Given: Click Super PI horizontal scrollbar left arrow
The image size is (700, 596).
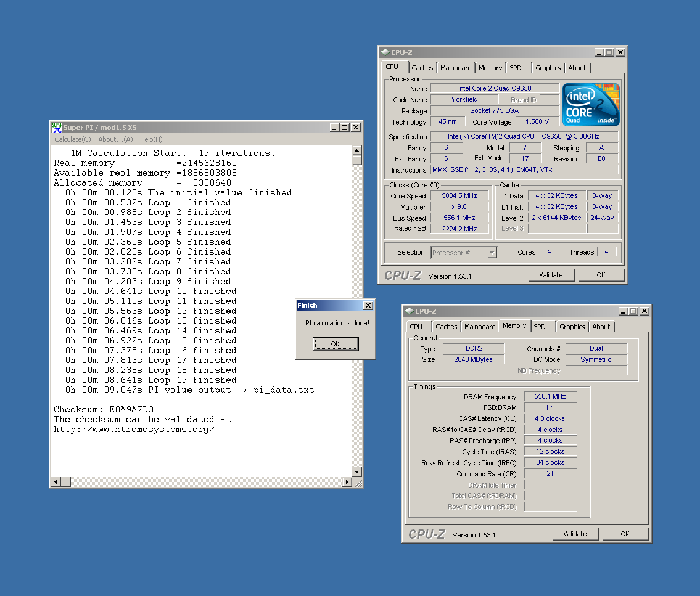Looking at the screenshot, I should click(56, 482).
